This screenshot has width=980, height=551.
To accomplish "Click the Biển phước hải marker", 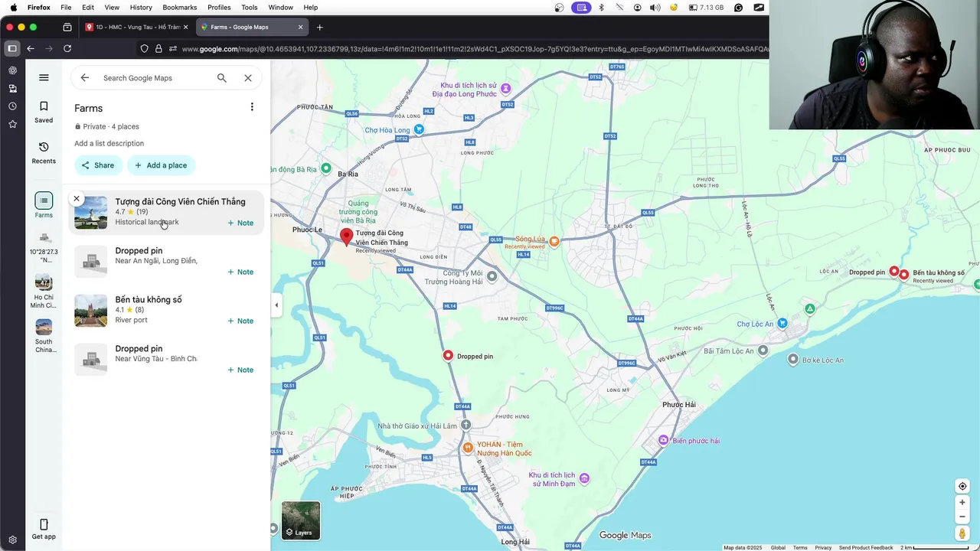I will pyautogui.click(x=663, y=440).
